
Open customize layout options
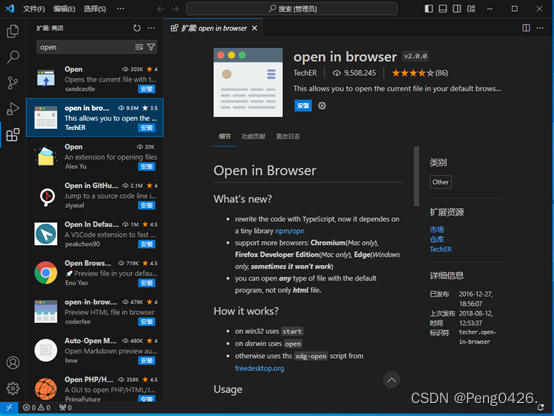pyautogui.click(x=471, y=9)
